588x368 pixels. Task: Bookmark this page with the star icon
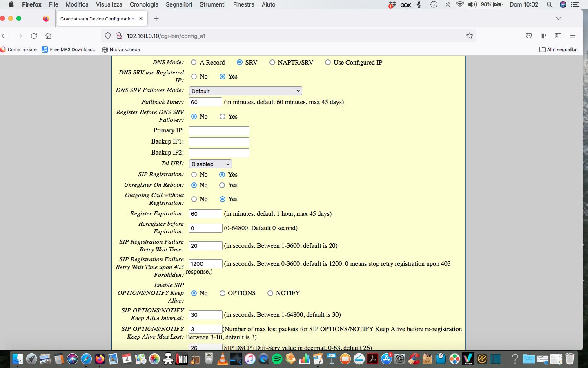(x=470, y=36)
